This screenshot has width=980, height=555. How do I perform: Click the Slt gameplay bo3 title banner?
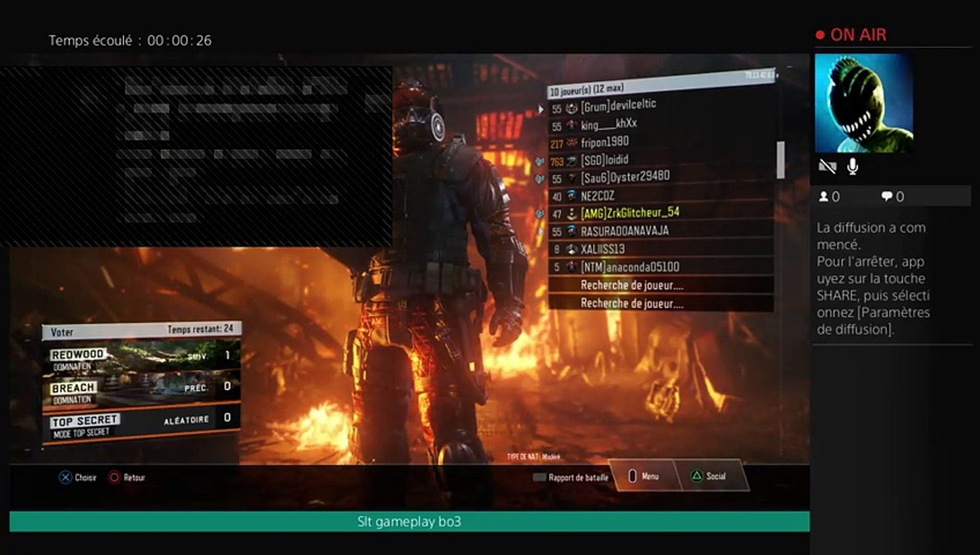(x=409, y=522)
